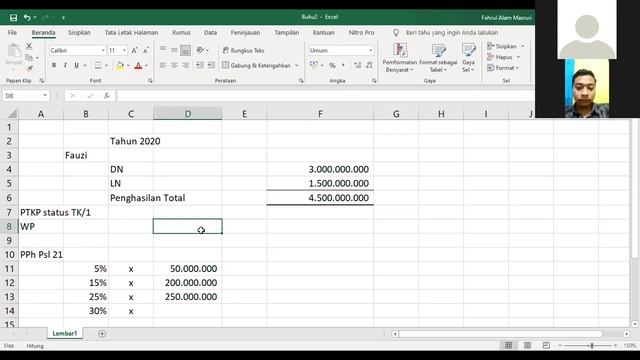This screenshot has width=640, height=360.
Task: Switch to Page Layout view icon
Action: coord(527,345)
